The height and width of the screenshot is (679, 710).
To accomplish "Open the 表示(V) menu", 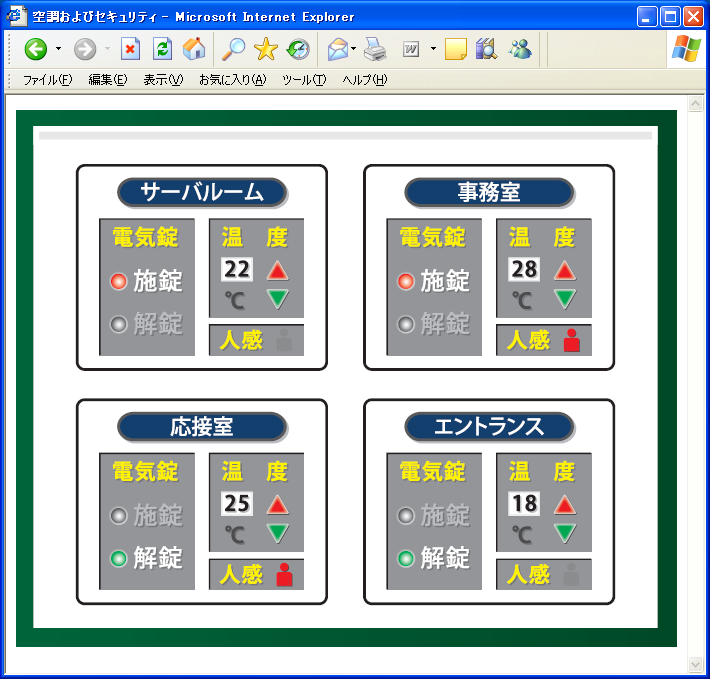I will pyautogui.click(x=163, y=80).
